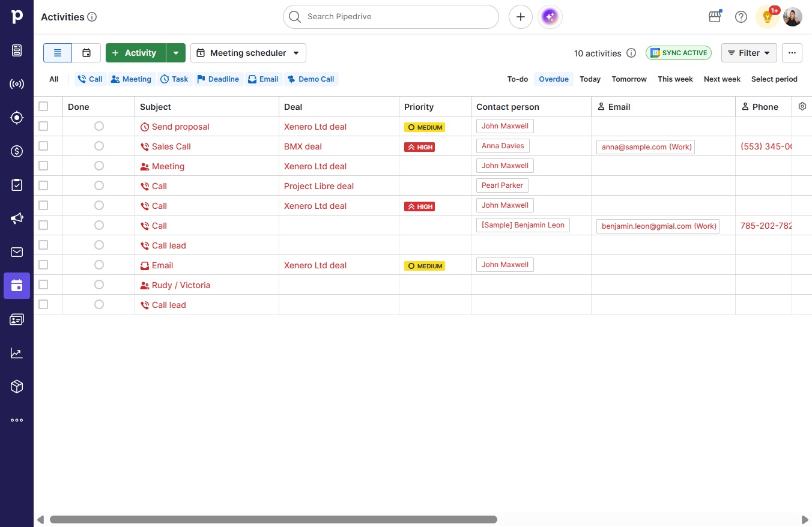
Task: Mark the Send proposal activity as done
Action: [99, 126]
